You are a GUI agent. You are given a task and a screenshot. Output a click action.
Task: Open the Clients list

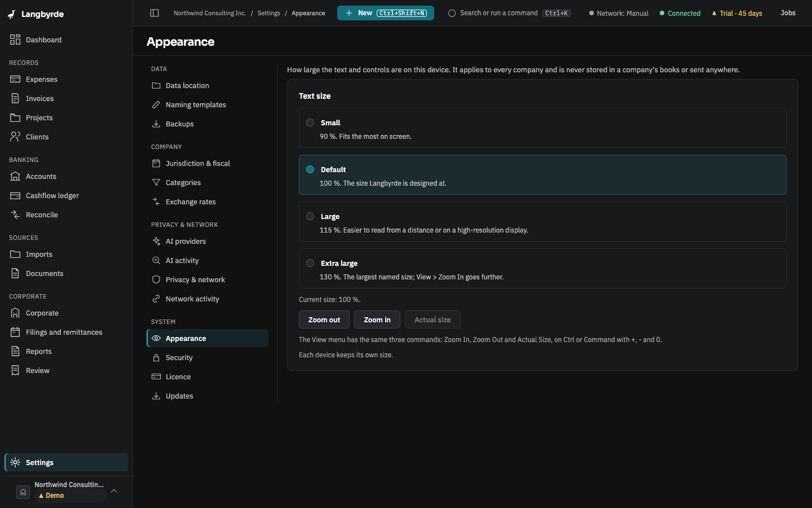66,137
